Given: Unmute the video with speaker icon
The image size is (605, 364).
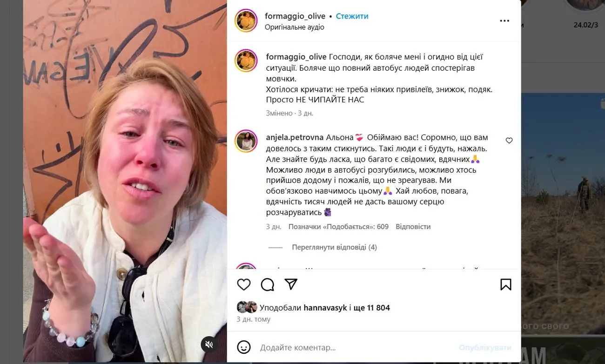Looking at the screenshot, I should [x=209, y=344].
